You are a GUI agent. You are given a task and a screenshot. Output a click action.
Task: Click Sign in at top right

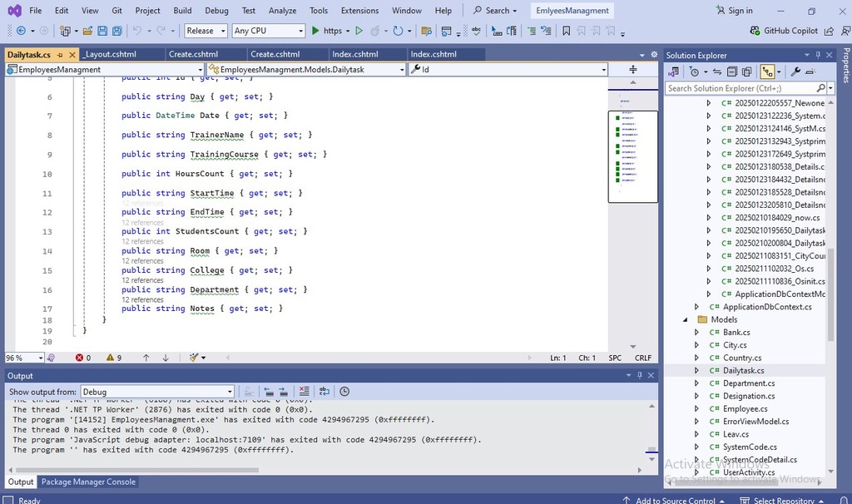(x=735, y=10)
